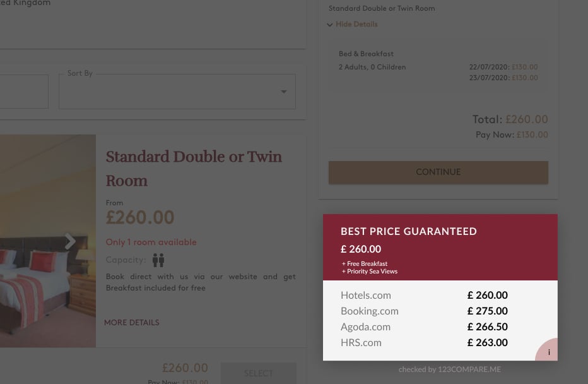Open the Sort By dropdown arrow

tap(284, 92)
